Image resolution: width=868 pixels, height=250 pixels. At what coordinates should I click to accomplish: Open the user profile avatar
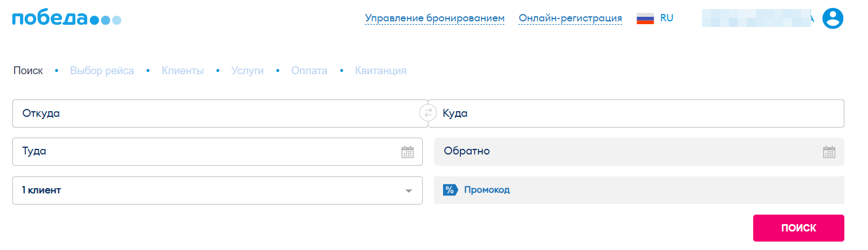[x=833, y=18]
